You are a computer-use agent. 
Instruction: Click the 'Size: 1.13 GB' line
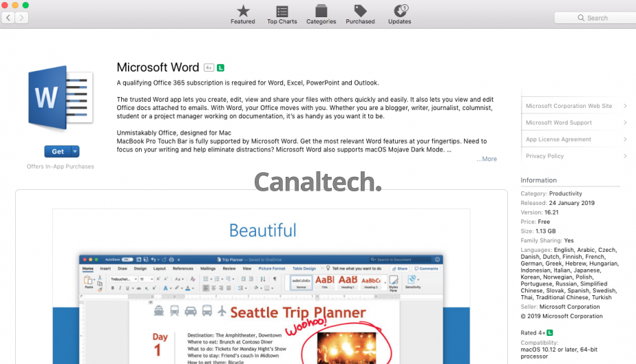click(x=538, y=231)
